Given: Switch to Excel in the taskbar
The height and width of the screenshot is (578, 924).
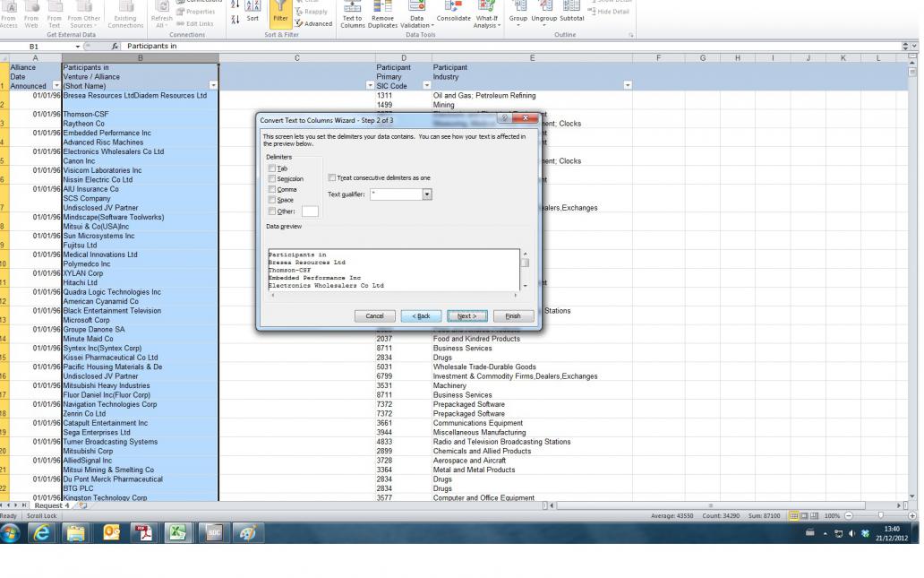Looking at the screenshot, I should pos(178,533).
